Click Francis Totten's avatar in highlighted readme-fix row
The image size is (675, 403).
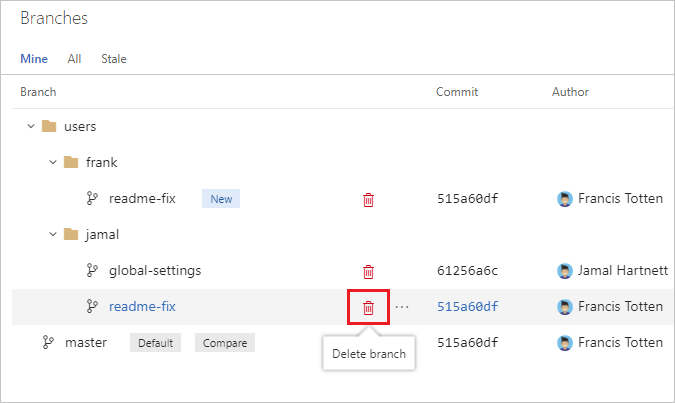[x=565, y=307]
